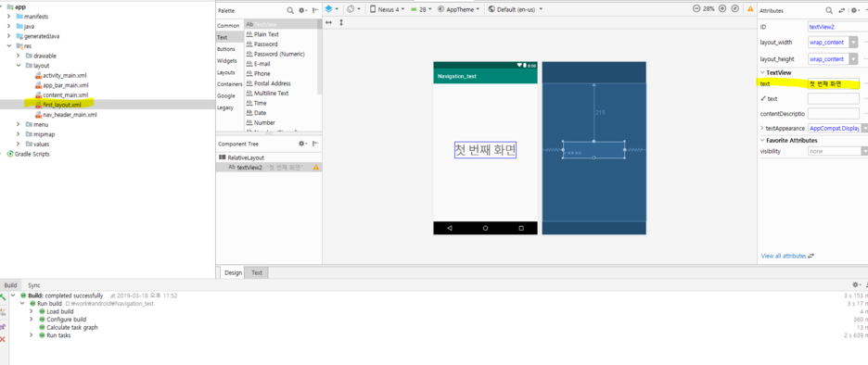Screen dimensions: 868x365
Task: Open textAppearance dropdown arrow
Action: coord(864,128)
